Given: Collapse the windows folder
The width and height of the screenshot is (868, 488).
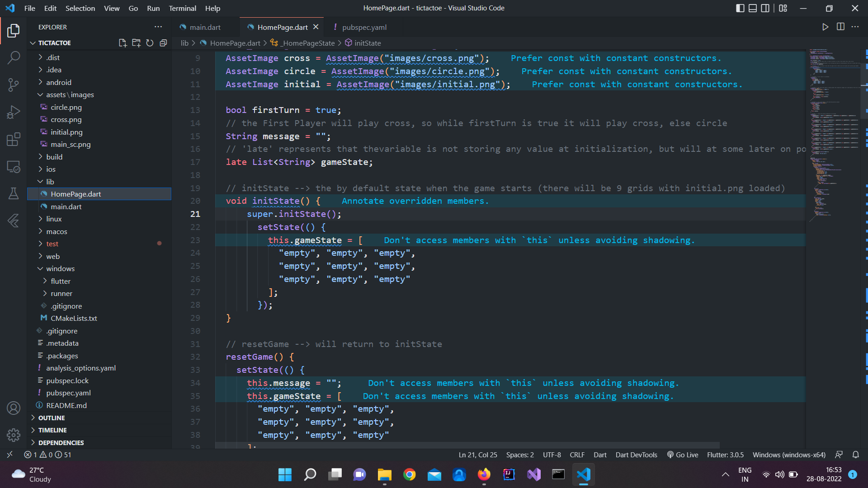Looking at the screenshot, I should (60, 268).
